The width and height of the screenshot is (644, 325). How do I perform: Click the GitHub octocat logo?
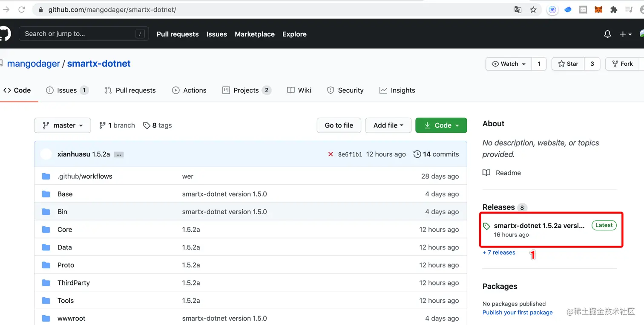pyautogui.click(x=4, y=34)
